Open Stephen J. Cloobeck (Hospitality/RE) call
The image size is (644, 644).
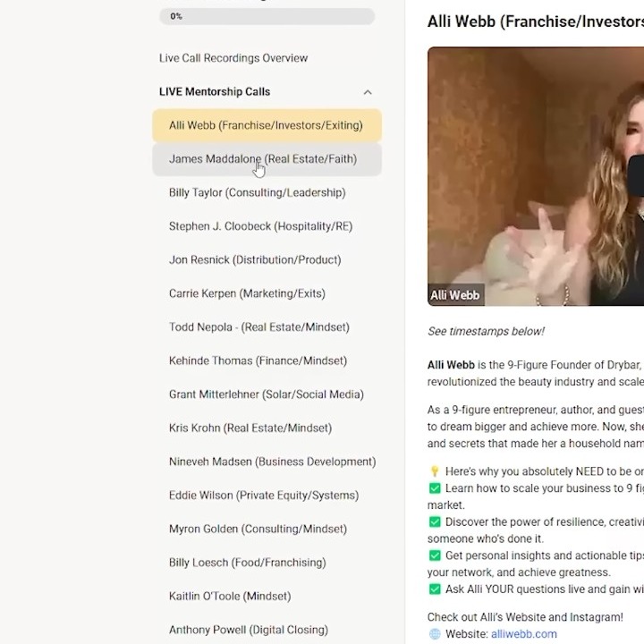[x=260, y=226]
